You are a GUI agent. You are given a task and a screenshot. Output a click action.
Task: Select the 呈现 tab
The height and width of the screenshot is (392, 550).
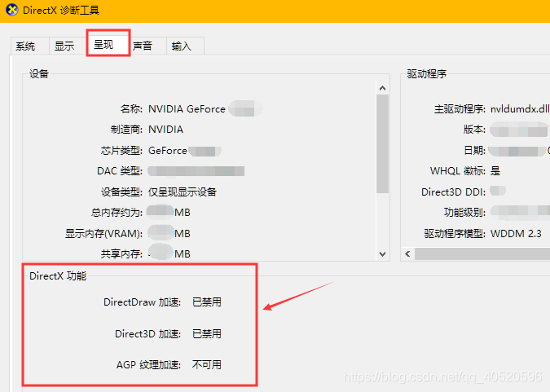coord(108,43)
